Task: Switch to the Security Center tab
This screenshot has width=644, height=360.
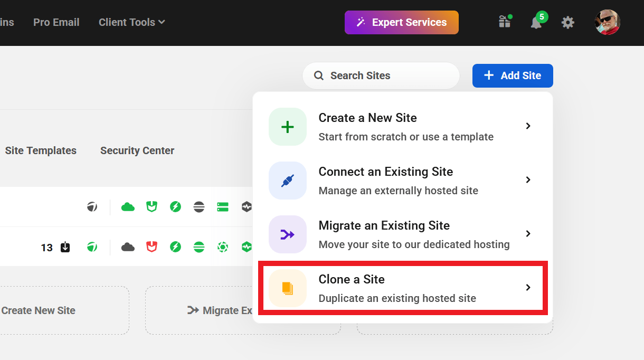Action: (x=137, y=150)
